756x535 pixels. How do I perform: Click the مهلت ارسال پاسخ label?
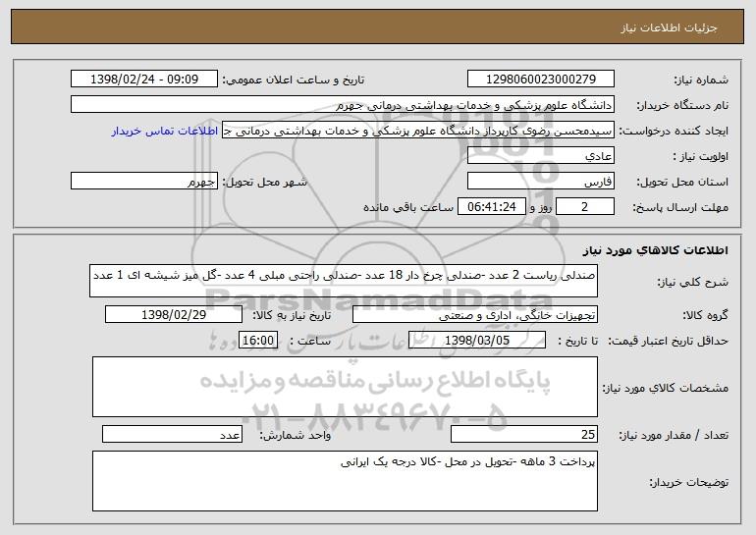point(680,207)
